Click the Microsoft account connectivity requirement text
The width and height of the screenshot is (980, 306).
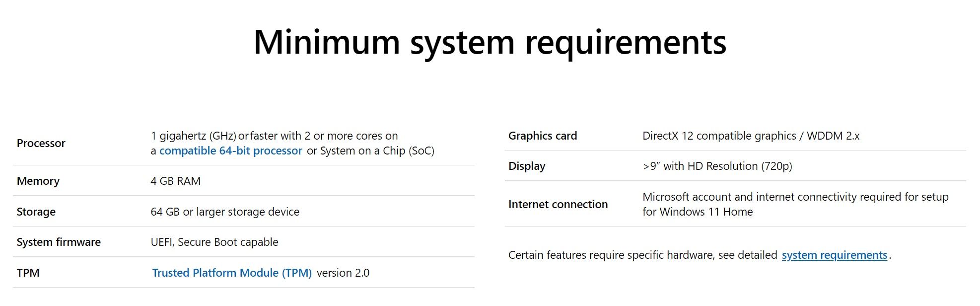[795, 197]
